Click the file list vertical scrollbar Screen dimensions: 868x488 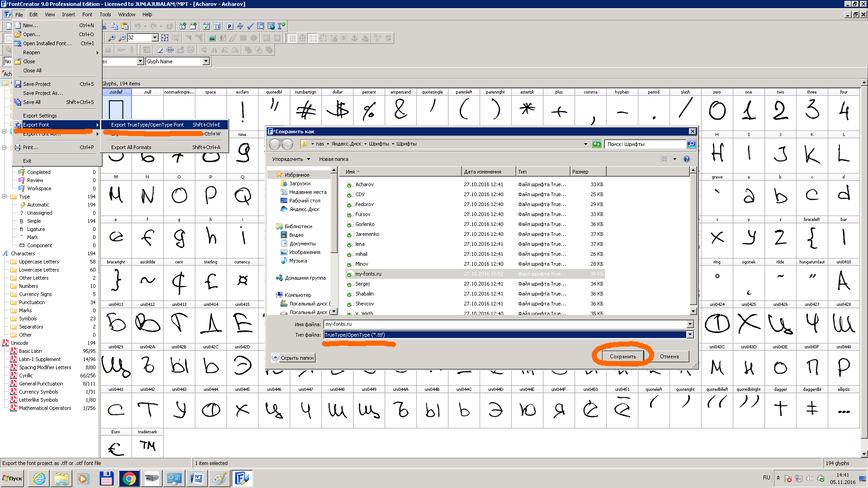(693, 240)
